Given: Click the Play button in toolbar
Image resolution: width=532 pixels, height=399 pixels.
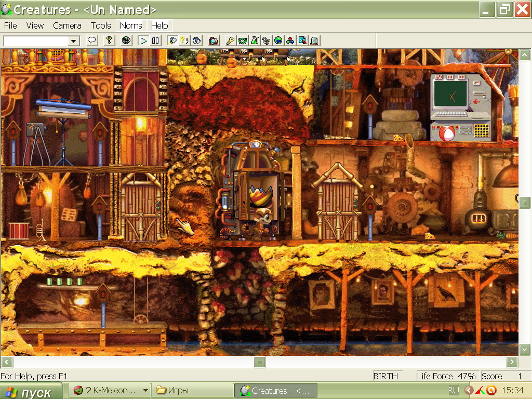Looking at the screenshot, I should [143, 41].
